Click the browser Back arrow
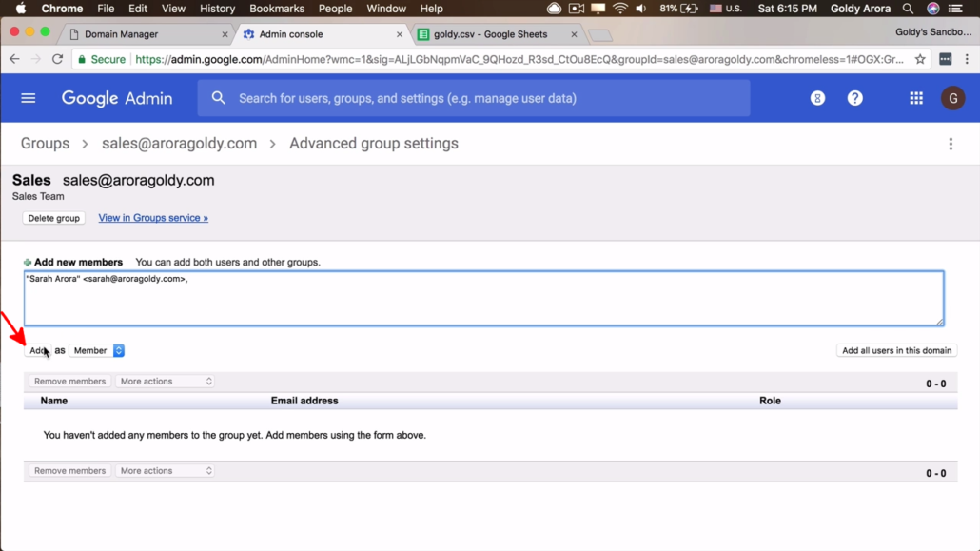The height and width of the screenshot is (551, 980). click(x=14, y=59)
